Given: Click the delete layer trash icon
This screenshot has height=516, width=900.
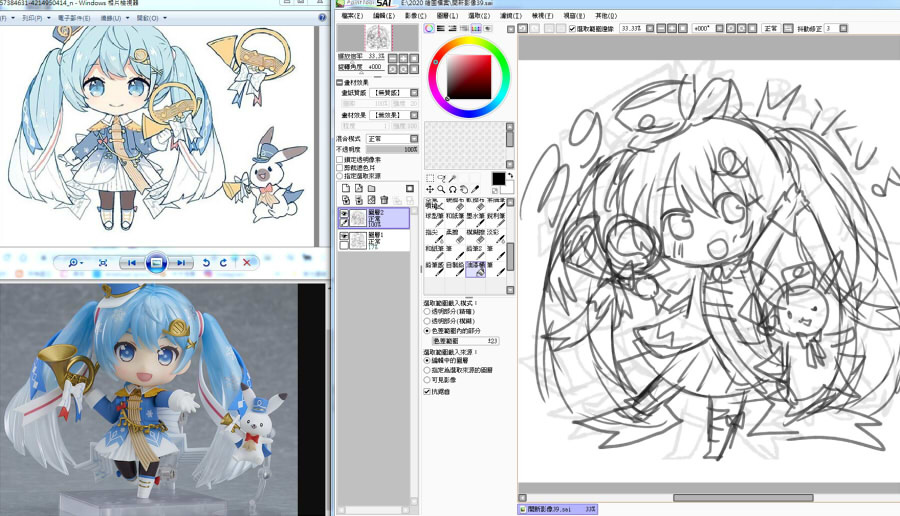Looking at the screenshot, I should pyautogui.click(x=384, y=200).
